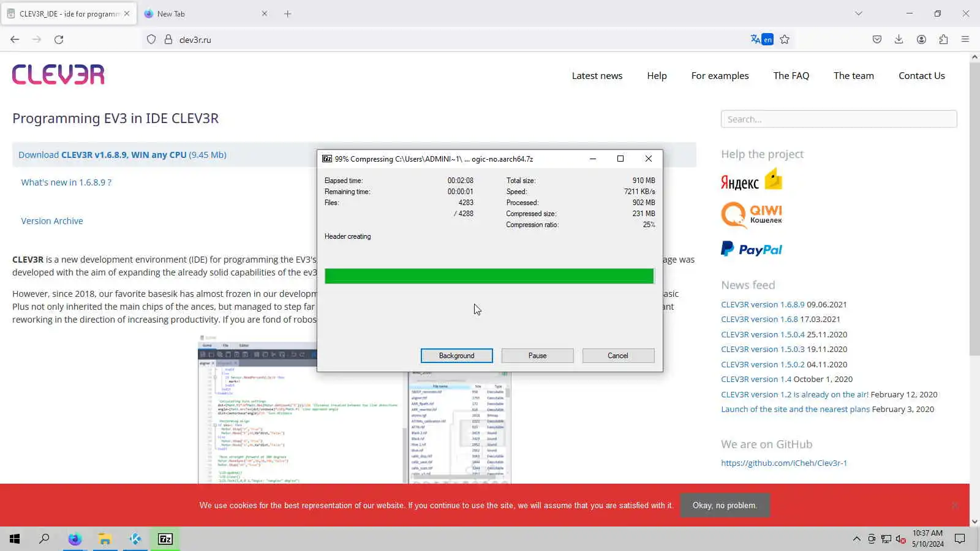This screenshot has height=551, width=980.
Task: Open news CLEV3R version 1.5.0.2
Action: [763, 364]
